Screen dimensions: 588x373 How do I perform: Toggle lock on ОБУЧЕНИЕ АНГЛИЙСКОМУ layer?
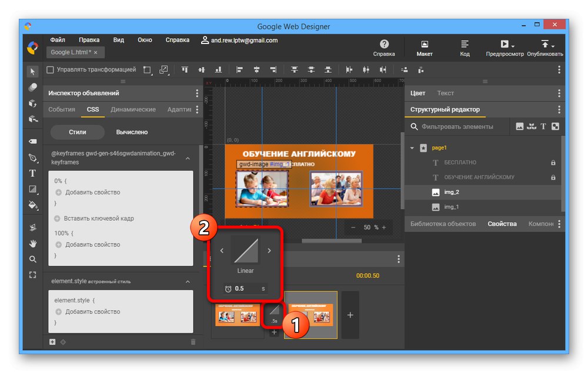(553, 177)
